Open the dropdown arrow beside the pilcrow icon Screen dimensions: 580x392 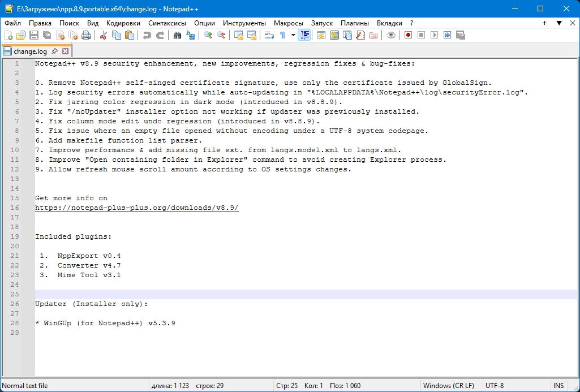(x=293, y=35)
